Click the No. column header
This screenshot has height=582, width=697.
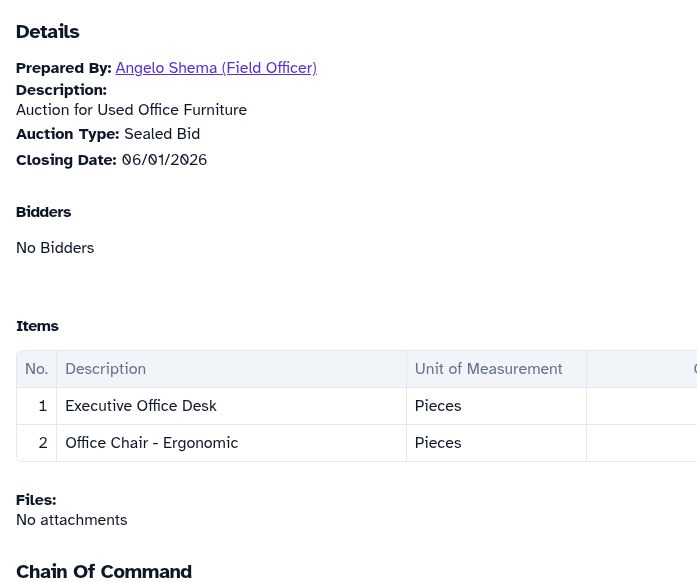coord(36,369)
